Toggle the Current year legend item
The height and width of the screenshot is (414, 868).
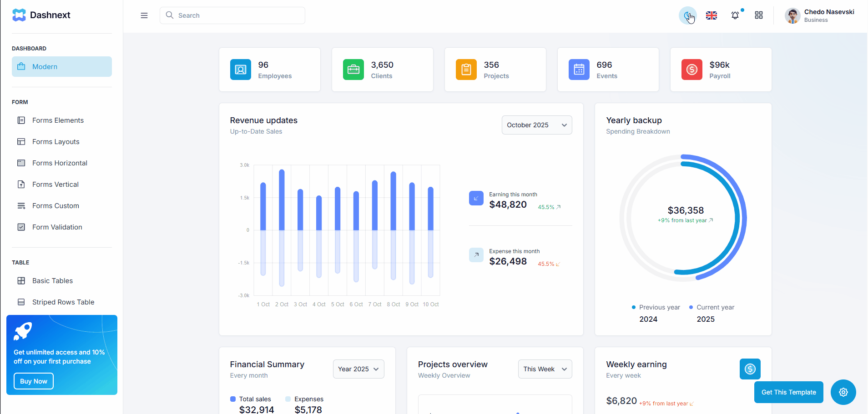[712, 307]
